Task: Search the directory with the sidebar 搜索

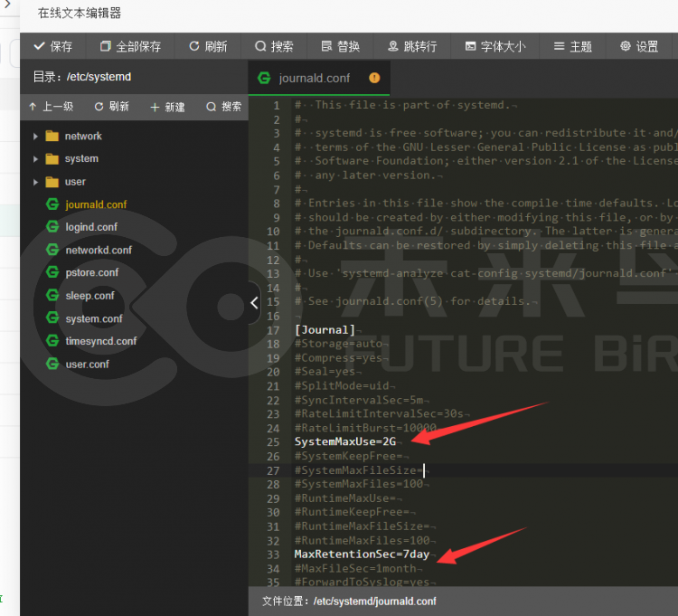Action: 223,107
